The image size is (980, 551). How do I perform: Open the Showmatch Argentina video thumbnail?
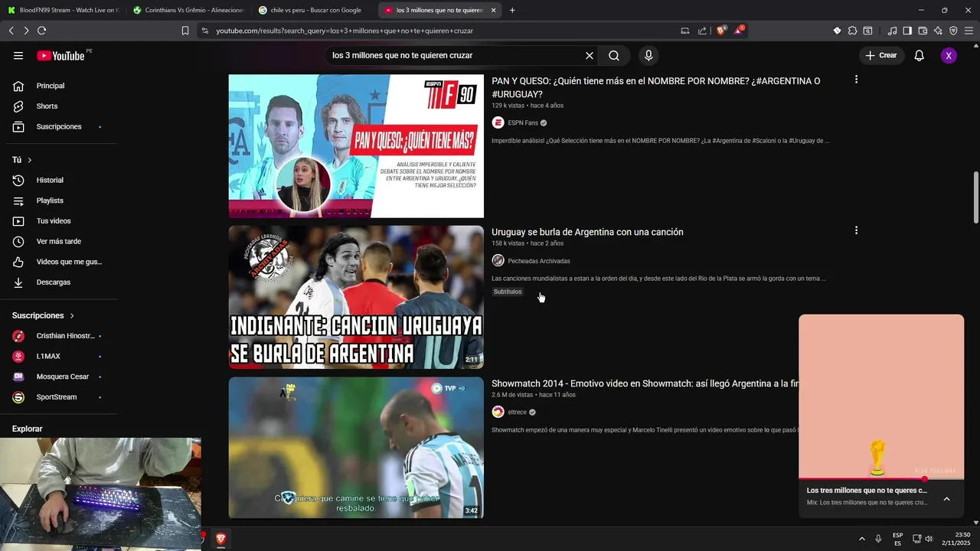(x=356, y=448)
